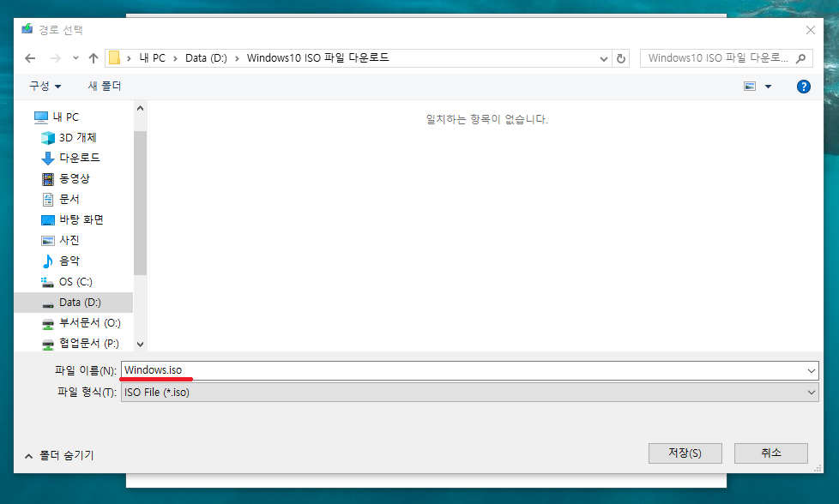Viewport: 839px width, 504px height.
Task: Click the 동영상 film strip icon
Action: coord(48,179)
